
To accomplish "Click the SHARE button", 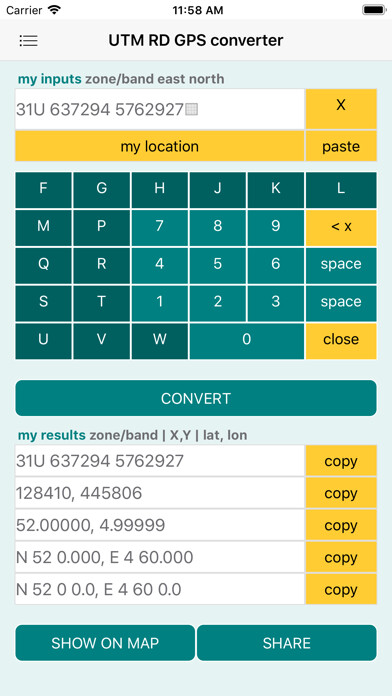I will tap(287, 643).
